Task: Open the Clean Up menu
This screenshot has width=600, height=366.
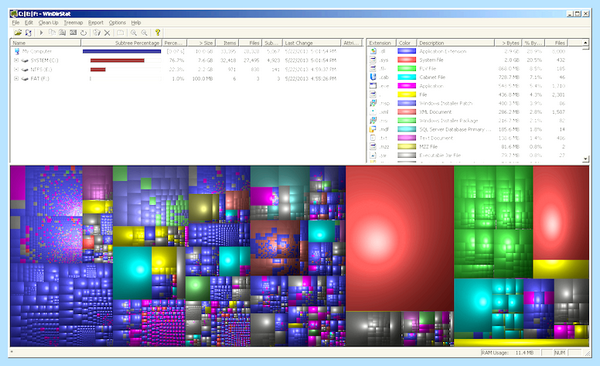Action: (48, 23)
